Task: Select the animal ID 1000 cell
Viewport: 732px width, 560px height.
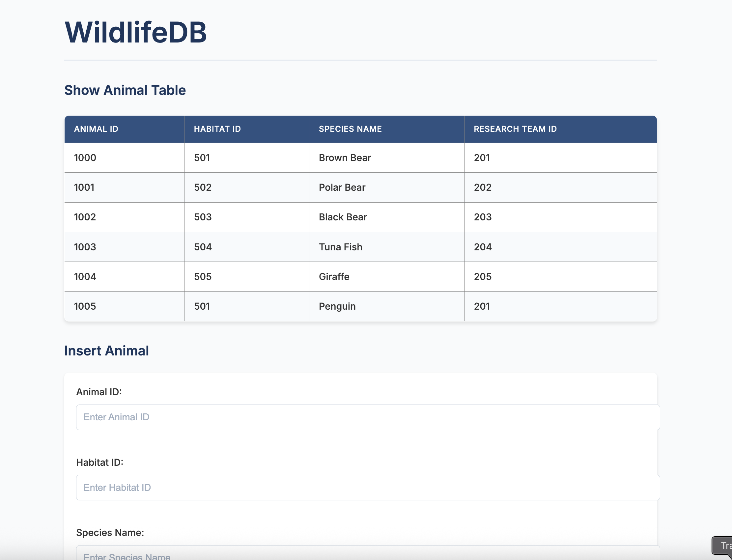Action: click(x=124, y=158)
